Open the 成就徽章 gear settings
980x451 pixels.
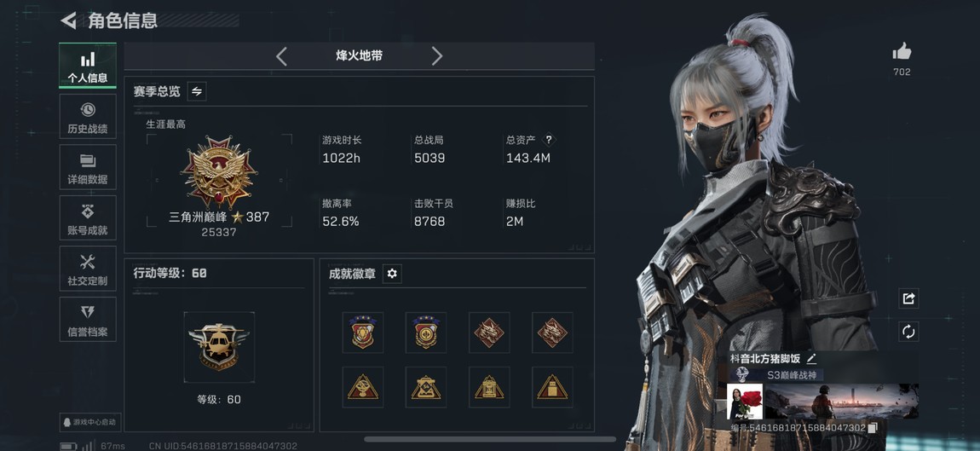[x=392, y=274]
